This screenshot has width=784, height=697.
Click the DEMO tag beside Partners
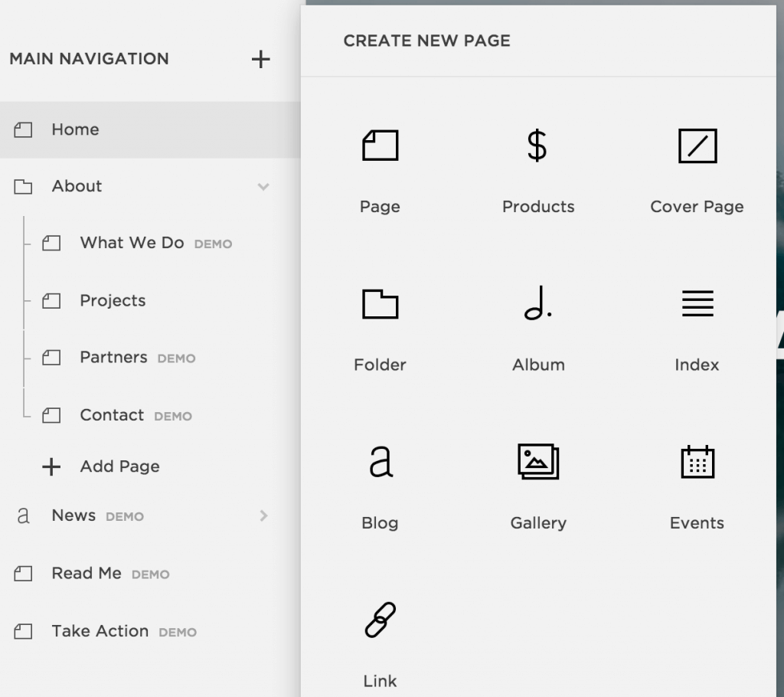tap(177, 358)
